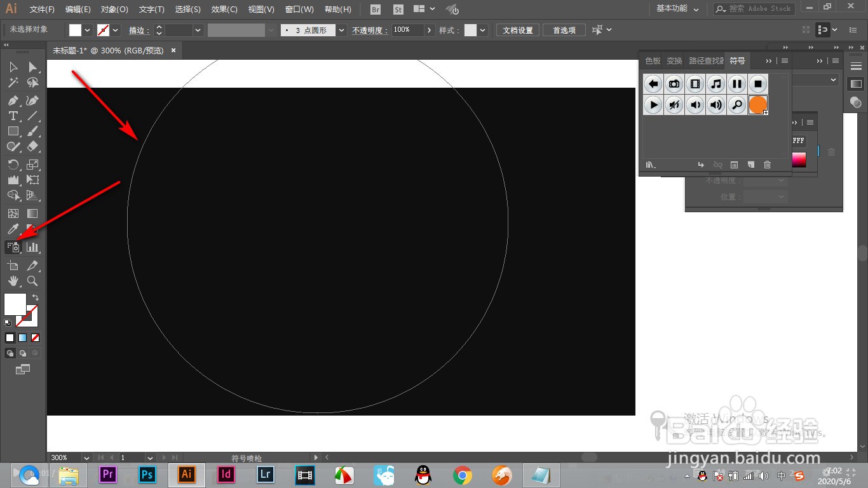Click the orange circle symbol
868x488 pixels.
click(758, 105)
